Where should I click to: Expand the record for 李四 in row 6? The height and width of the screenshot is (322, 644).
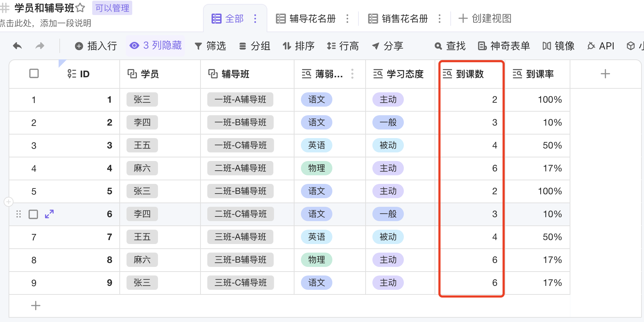pyautogui.click(x=49, y=214)
